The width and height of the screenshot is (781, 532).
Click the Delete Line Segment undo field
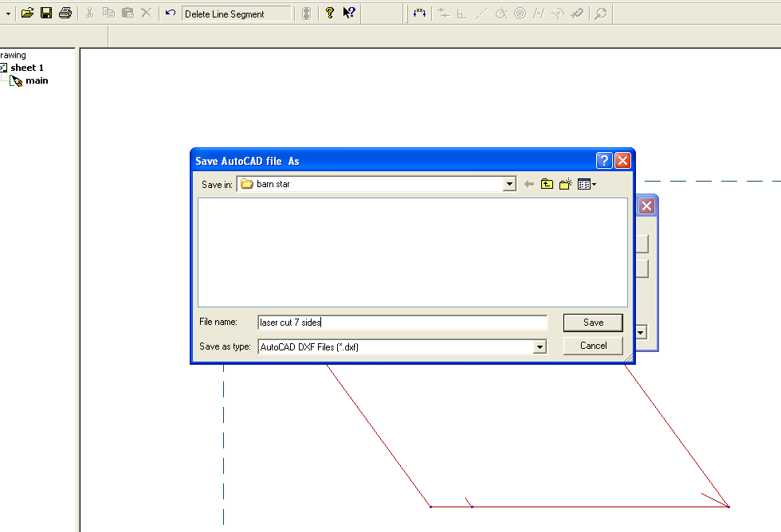pyautogui.click(x=236, y=14)
